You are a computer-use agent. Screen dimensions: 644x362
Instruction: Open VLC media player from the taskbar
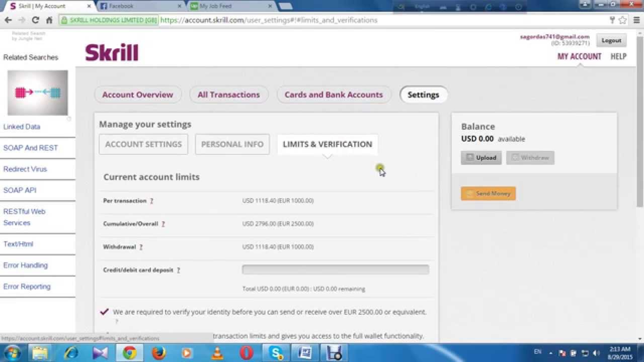tap(217, 353)
